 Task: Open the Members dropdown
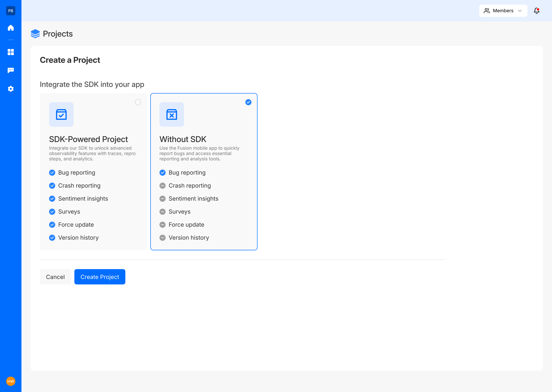[503, 11]
